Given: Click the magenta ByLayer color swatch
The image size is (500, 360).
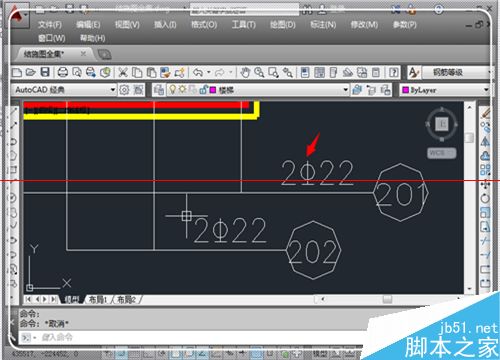Looking at the screenshot, I should coord(406,90).
